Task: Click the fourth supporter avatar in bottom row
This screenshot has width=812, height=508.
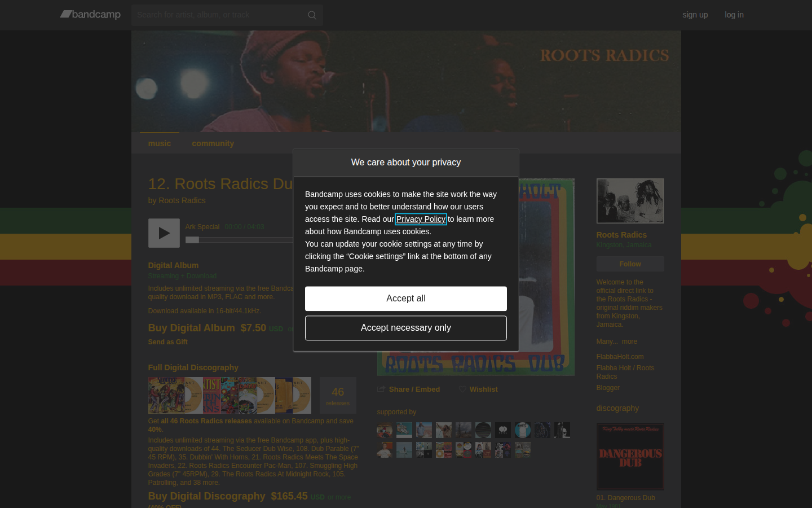Action: (444, 450)
